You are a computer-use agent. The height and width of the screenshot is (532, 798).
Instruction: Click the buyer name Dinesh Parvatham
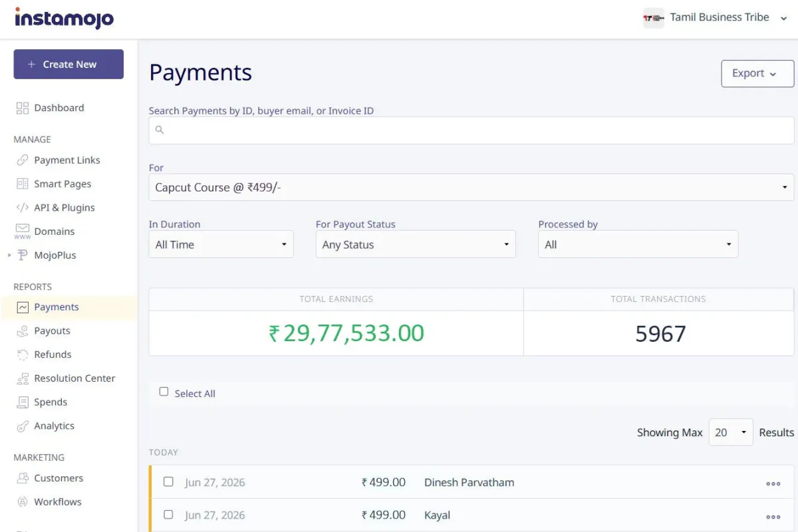(x=469, y=483)
